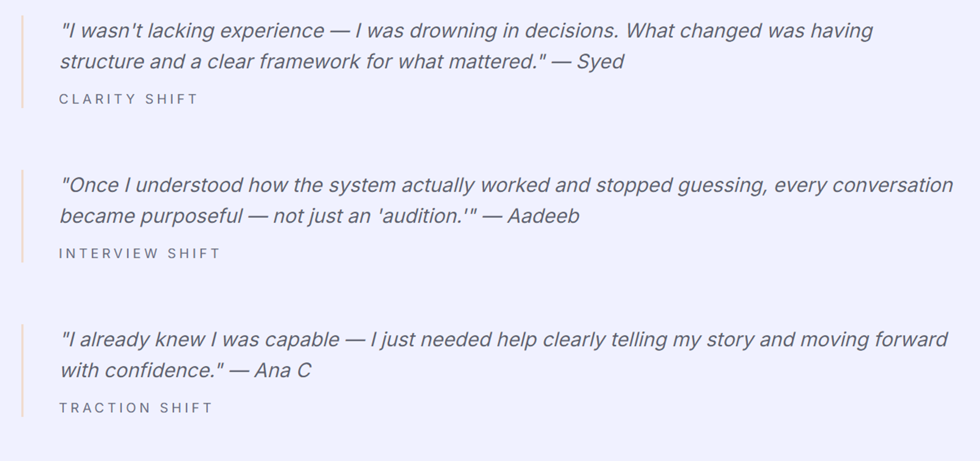Viewport: 980px width, 461px height.
Task: Click the name Ana C in third quote
Action: tap(283, 371)
